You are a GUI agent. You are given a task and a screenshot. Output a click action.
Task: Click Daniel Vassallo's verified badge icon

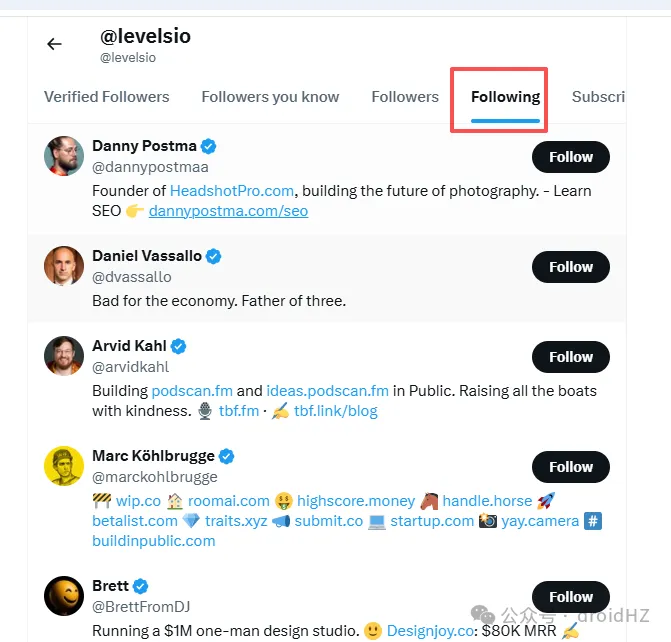(x=213, y=256)
